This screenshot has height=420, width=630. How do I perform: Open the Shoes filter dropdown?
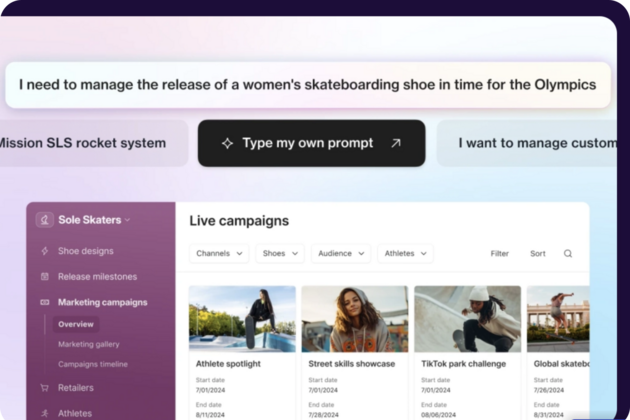[x=280, y=254]
